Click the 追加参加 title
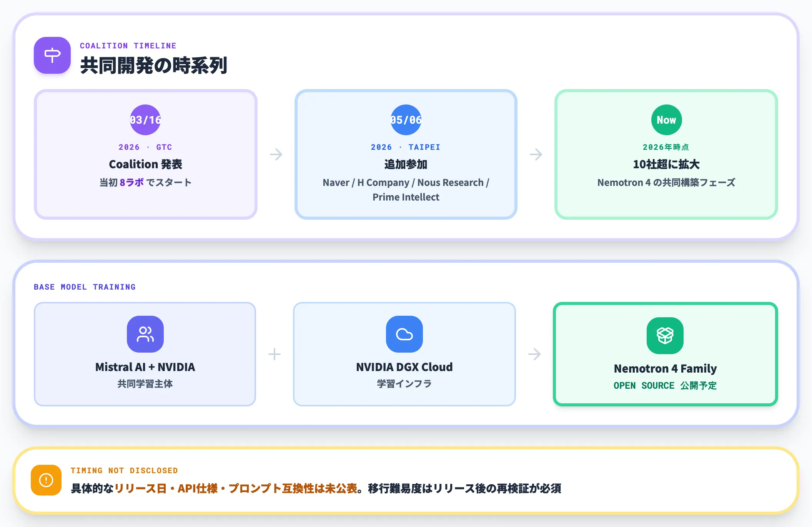812x527 pixels. click(x=406, y=164)
